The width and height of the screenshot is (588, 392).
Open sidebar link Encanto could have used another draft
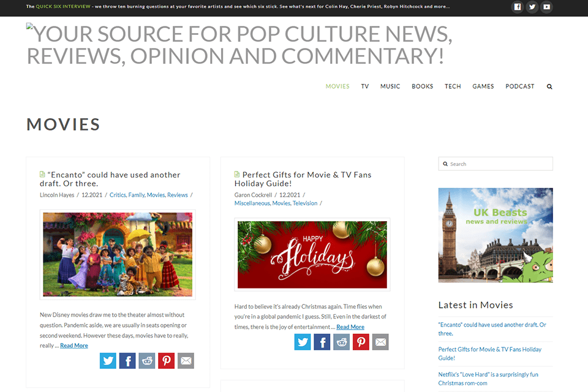point(492,329)
